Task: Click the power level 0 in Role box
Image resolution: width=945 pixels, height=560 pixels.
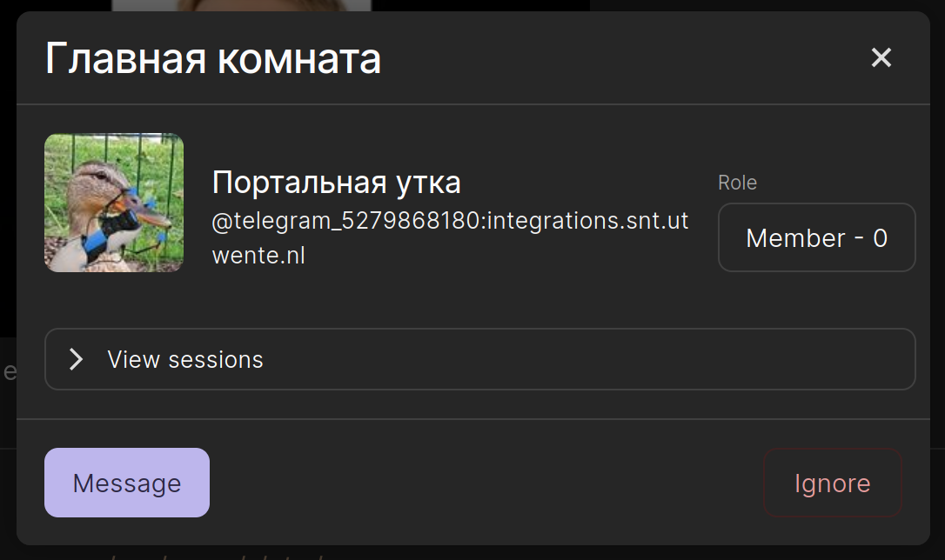Action: point(880,238)
